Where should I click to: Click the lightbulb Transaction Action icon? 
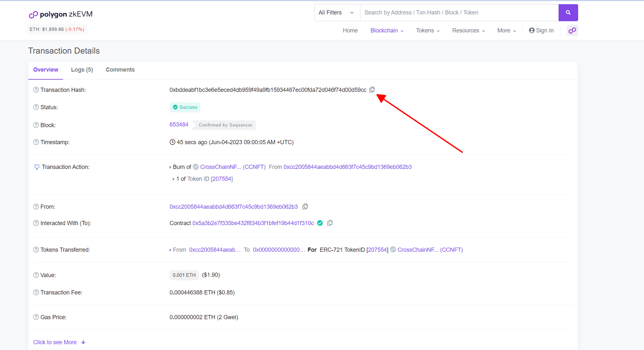37,167
